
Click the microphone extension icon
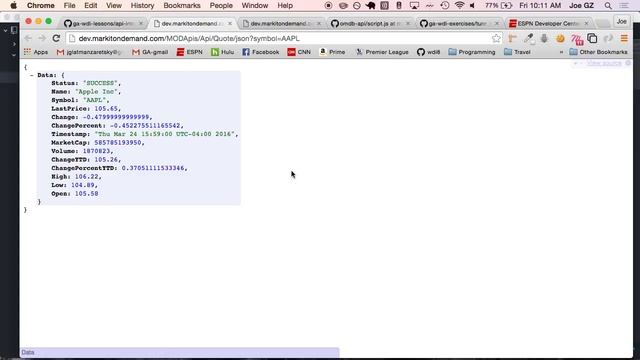tap(544, 38)
